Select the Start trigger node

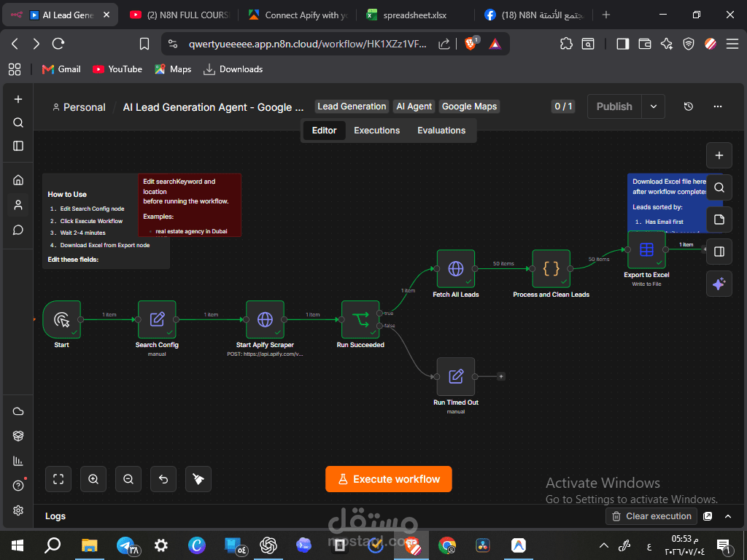point(62,319)
